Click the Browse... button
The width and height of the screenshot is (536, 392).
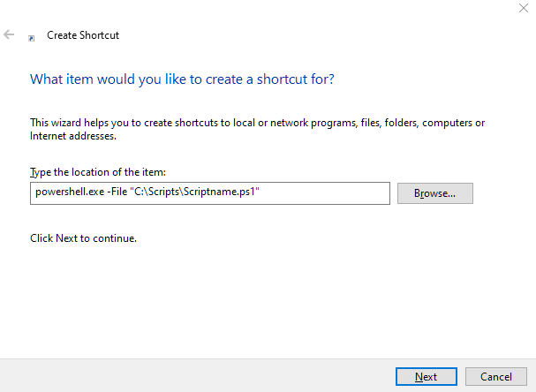(x=434, y=192)
